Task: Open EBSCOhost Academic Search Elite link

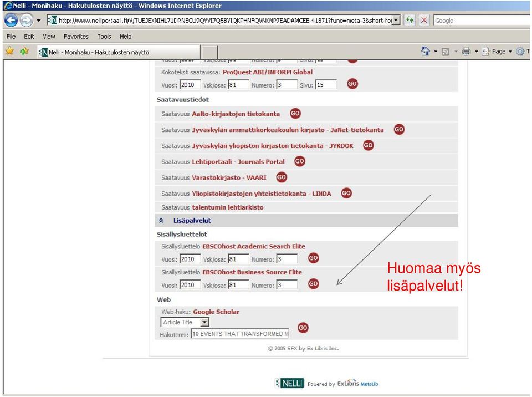Action: (254, 246)
